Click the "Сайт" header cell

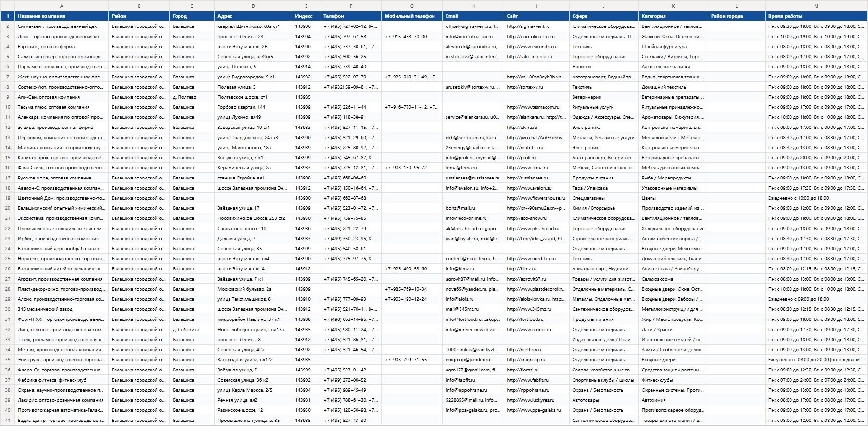click(536, 16)
